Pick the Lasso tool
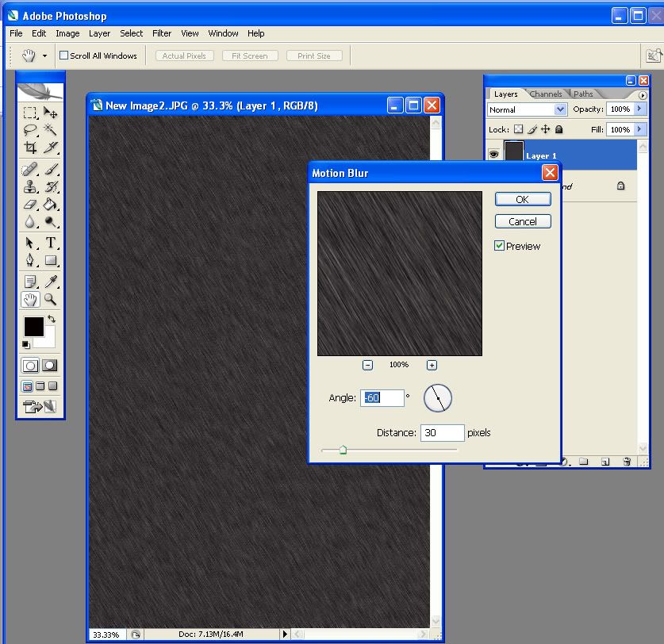 point(30,129)
